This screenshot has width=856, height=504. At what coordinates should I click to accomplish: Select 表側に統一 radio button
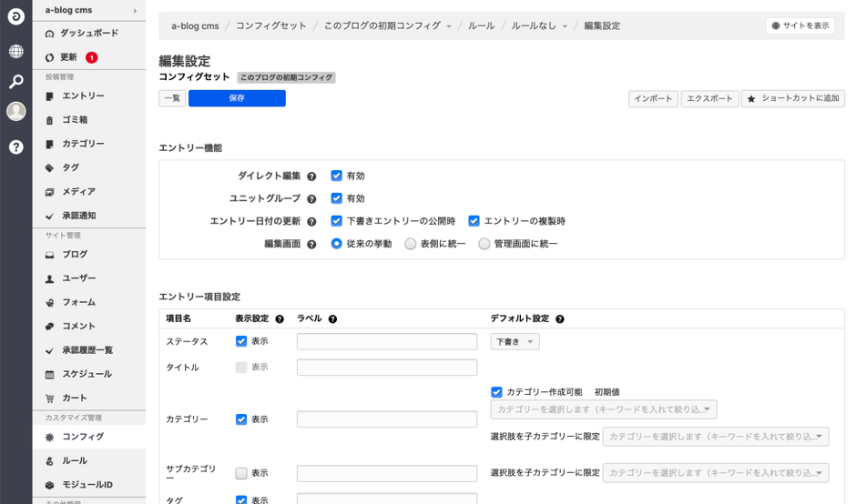coord(410,244)
